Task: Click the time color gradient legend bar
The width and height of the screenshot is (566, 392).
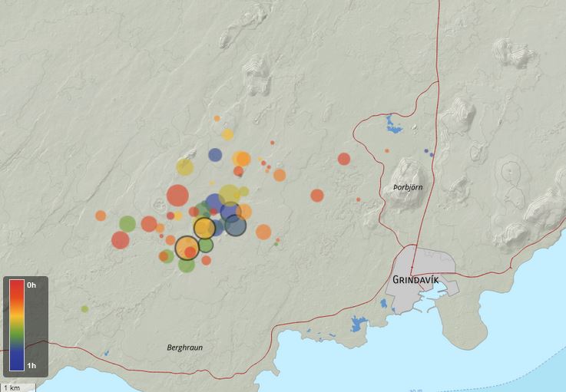Action: point(17,325)
